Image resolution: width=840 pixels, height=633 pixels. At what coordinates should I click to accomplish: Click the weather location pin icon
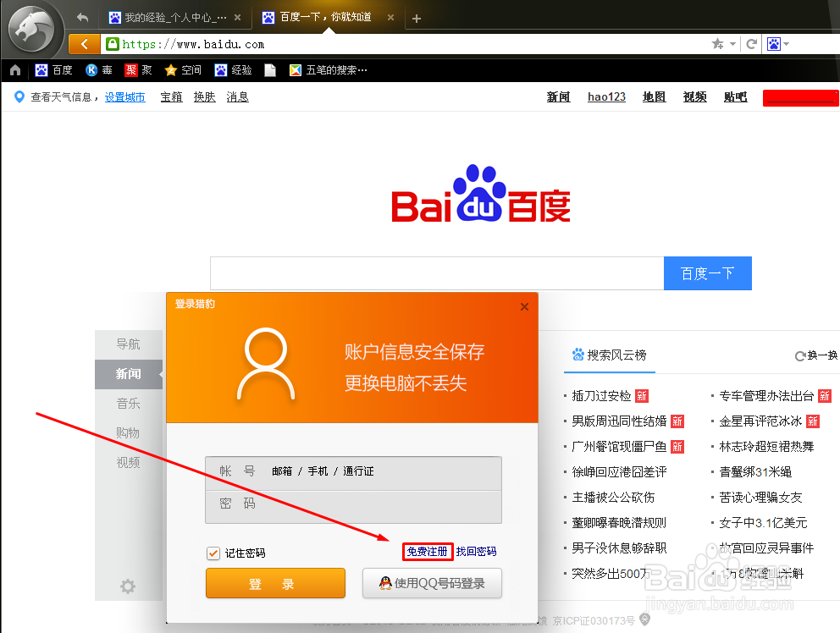click(19, 97)
